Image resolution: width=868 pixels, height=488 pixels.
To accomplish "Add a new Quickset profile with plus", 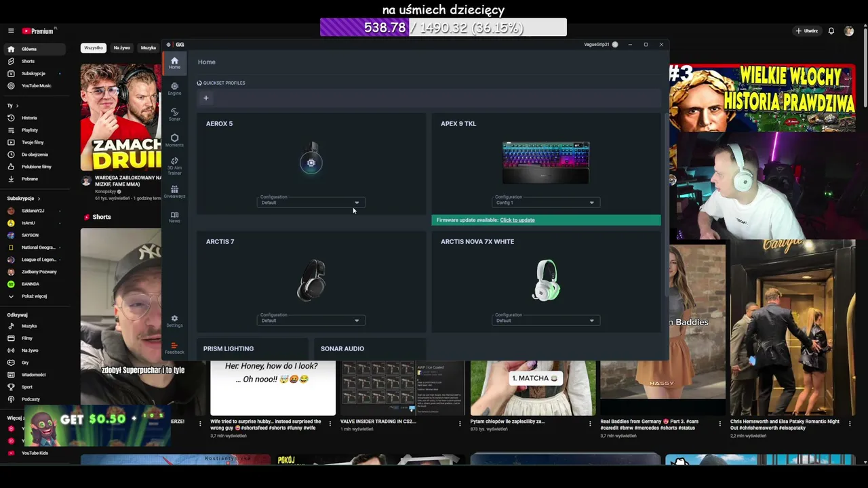I will [206, 98].
